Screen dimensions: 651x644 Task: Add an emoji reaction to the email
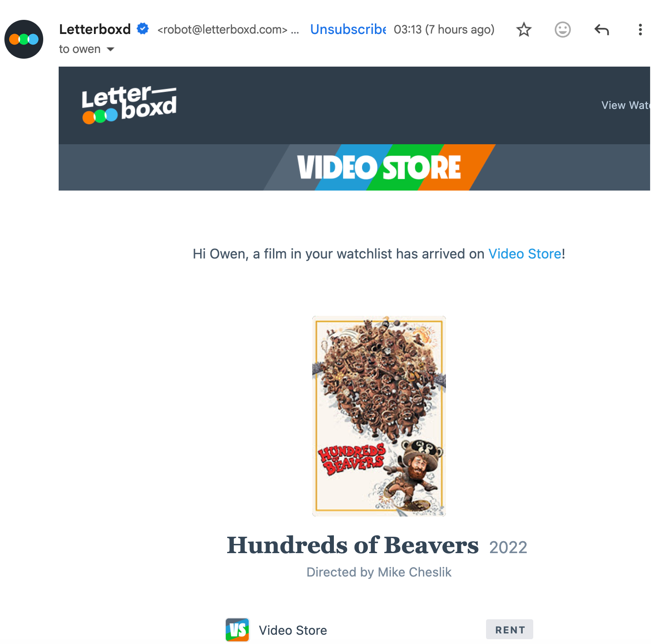(562, 30)
